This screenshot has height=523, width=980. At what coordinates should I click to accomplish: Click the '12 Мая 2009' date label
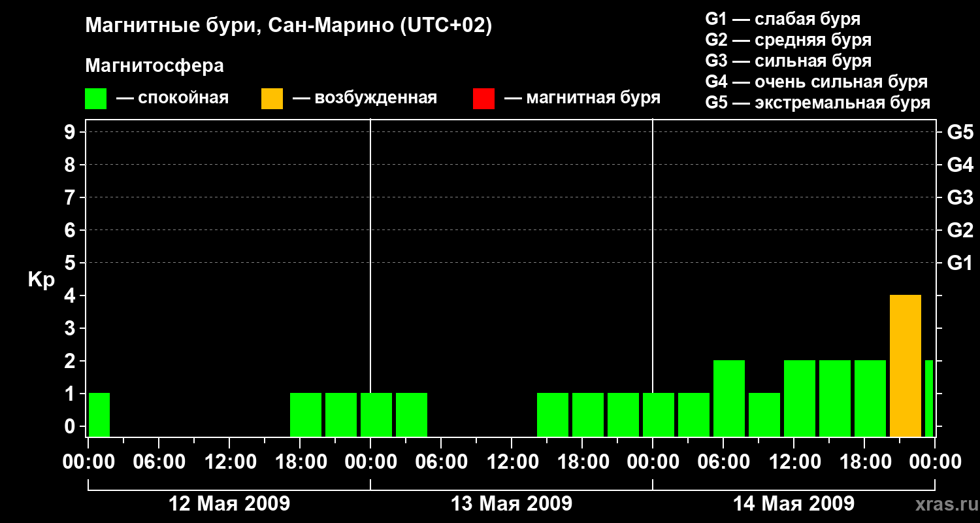[x=229, y=504]
